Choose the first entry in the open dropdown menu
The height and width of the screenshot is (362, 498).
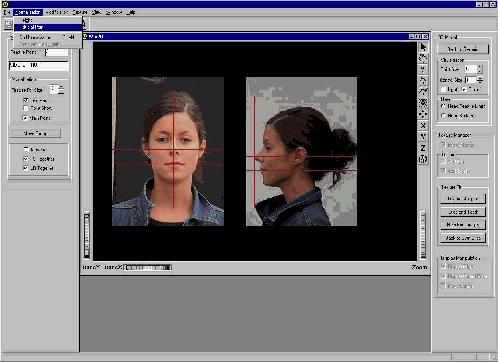48,20
